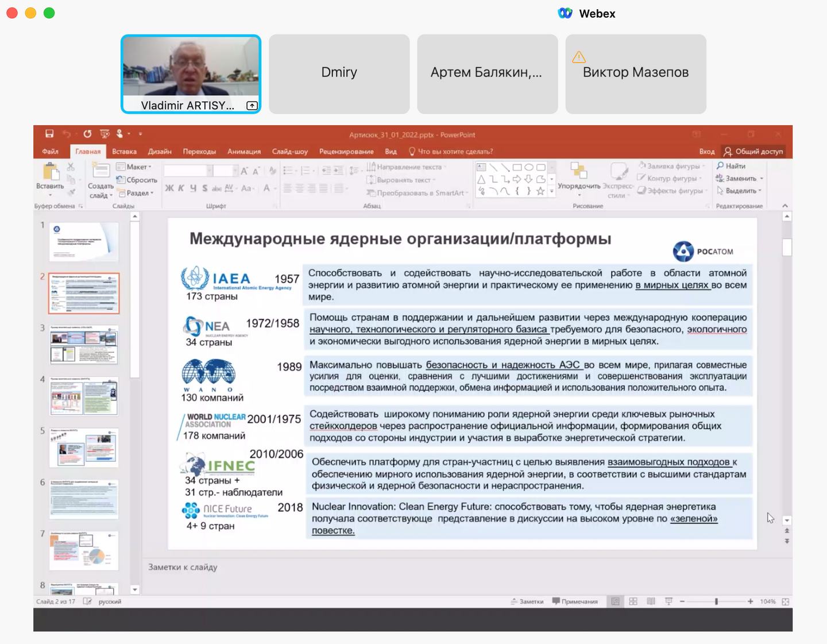Open the font name combo box
This screenshot has width=827, height=644.
tap(188, 171)
